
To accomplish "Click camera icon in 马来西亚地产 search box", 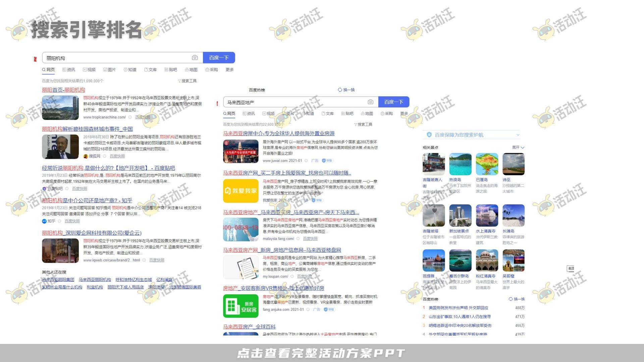I will coord(370,102).
